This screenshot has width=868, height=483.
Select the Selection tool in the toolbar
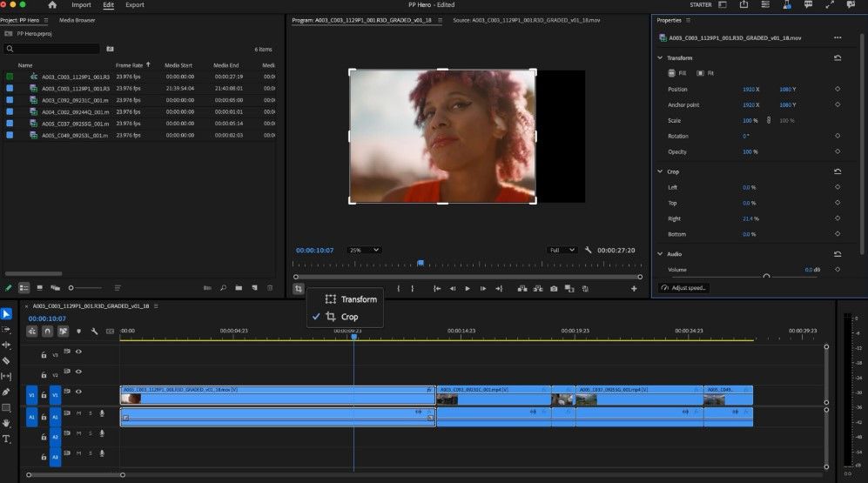(6, 313)
